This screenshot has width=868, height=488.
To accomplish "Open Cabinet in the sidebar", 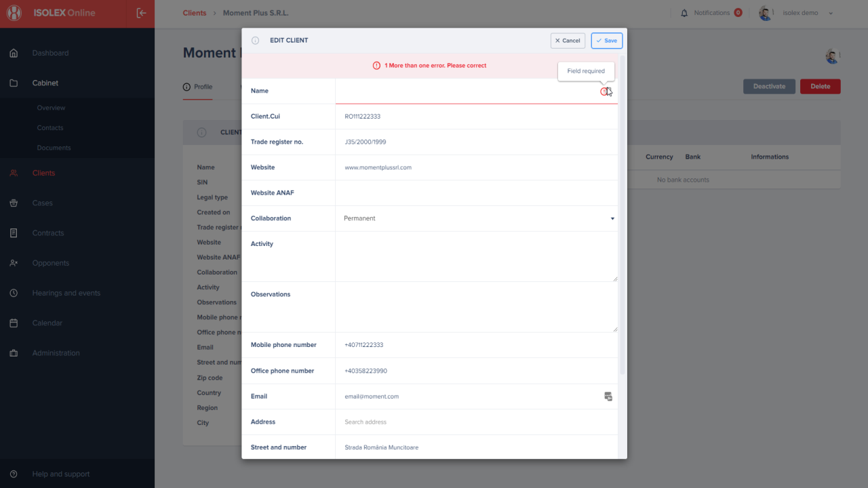I will [x=45, y=83].
